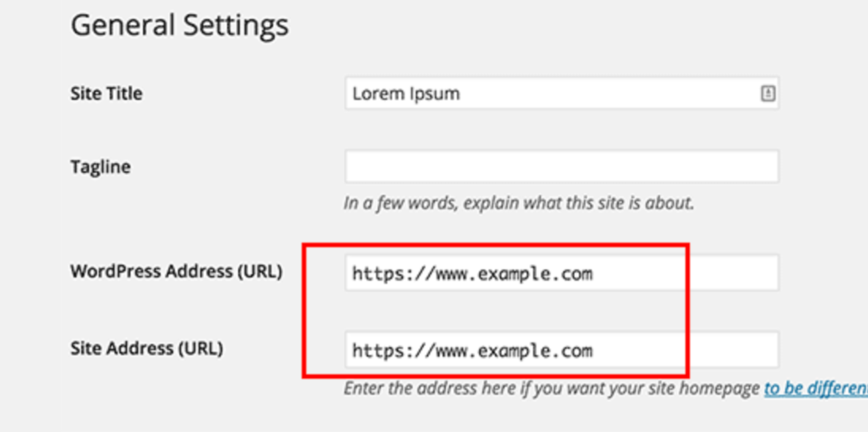Click into the empty Tagline field
The height and width of the screenshot is (432, 868).
[562, 166]
